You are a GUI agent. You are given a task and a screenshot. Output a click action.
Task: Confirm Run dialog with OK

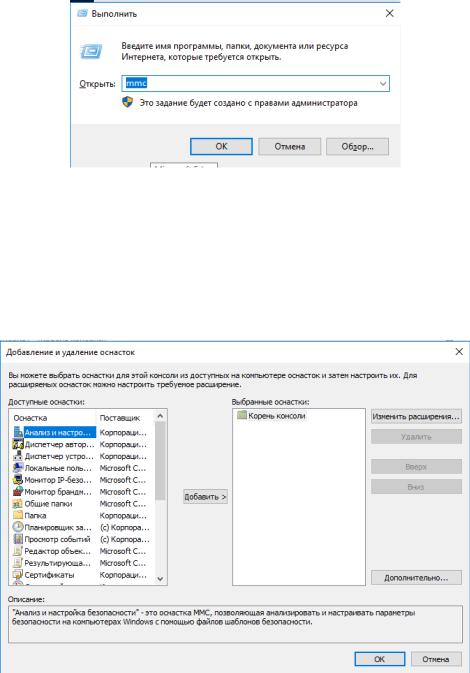[221, 146]
